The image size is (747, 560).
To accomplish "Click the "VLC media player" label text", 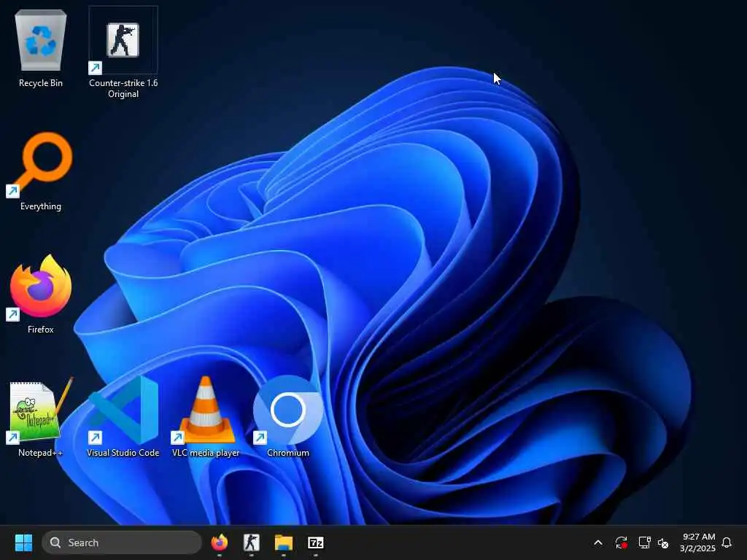I will [x=206, y=453].
